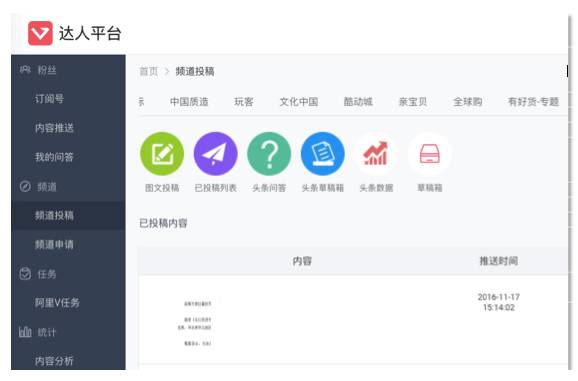578x381 pixels.
Task: Click the 任务 clipboard icon in sidebar
Action: click(x=25, y=274)
